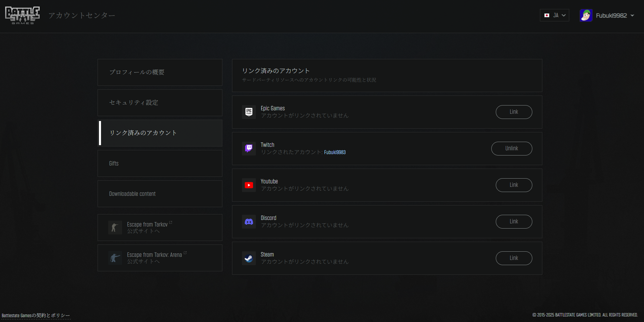Screen dimensions: 644x322
Task: Click the Youtube play icon
Action: pyautogui.click(x=249, y=185)
